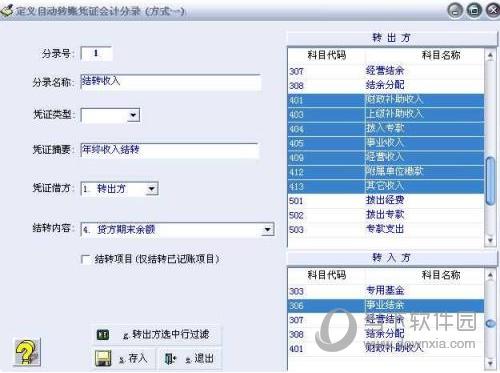Click 科目代码 column header in 转出方 list

(x=327, y=55)
